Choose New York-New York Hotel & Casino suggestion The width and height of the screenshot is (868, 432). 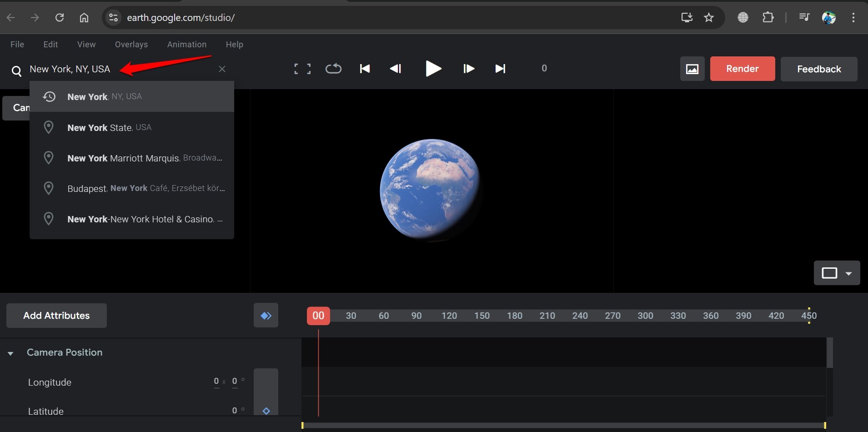coord(132,219)
